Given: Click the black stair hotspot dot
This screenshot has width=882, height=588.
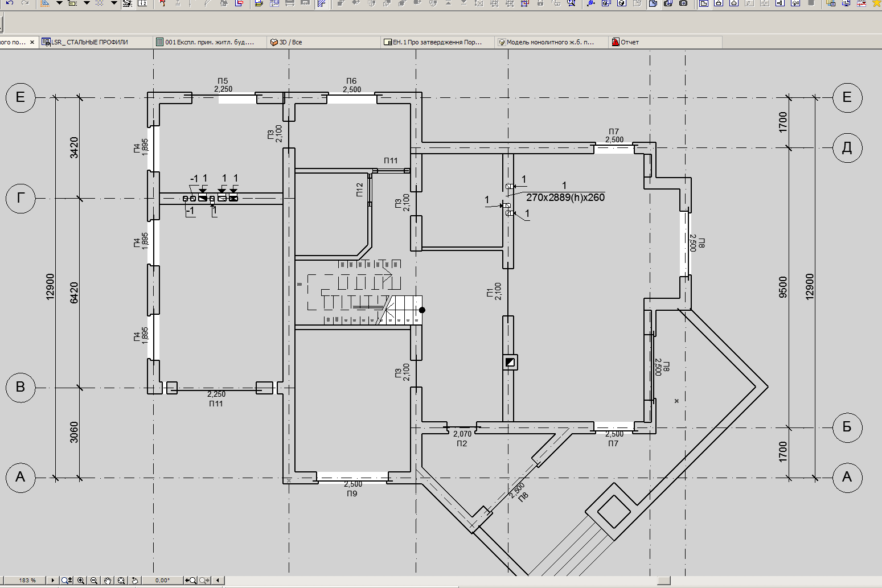Looking at the screenshot, I should click(422, 310).
